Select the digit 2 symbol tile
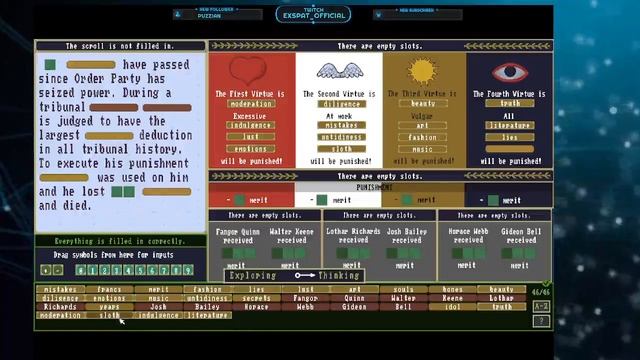The image size is (640, 360). [104, 270]
